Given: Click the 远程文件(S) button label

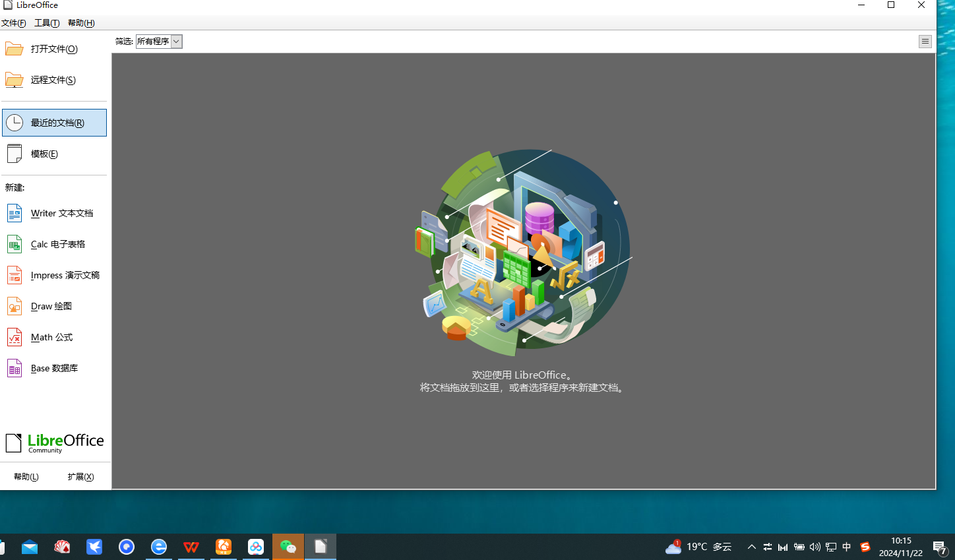Looking at the screenshot, I should (x=53, y=80).
